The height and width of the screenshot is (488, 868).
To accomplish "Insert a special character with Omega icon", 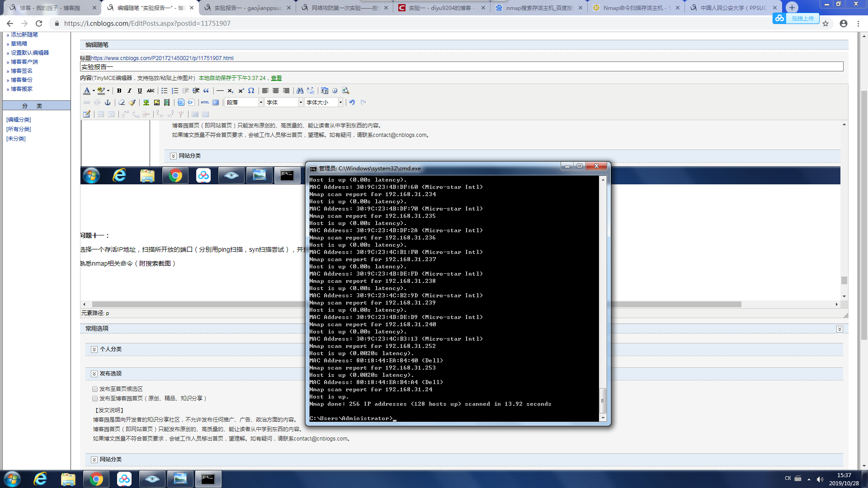I will 251,91.
